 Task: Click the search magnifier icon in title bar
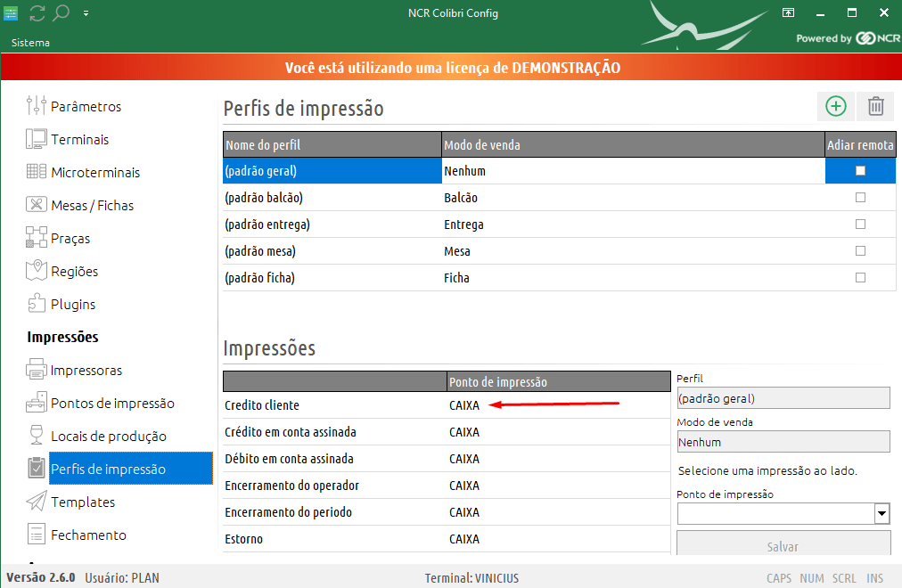tap(61, 12)
